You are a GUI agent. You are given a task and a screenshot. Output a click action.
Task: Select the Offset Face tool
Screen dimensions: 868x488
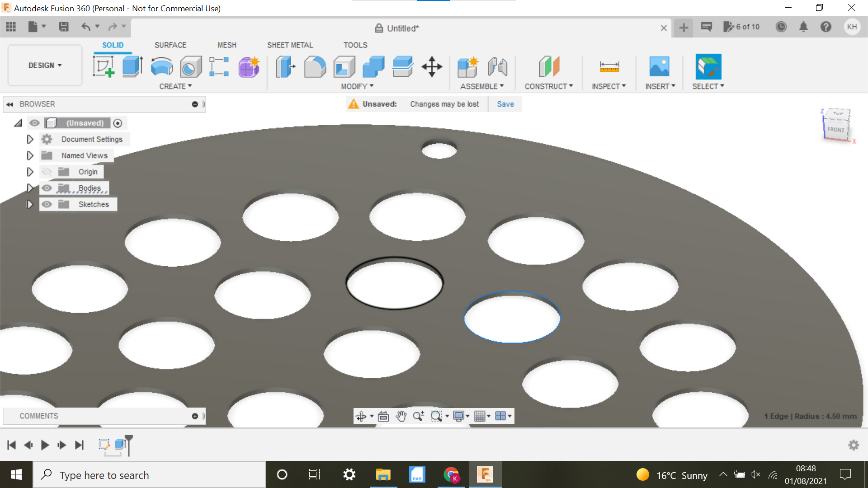(402, 67)
